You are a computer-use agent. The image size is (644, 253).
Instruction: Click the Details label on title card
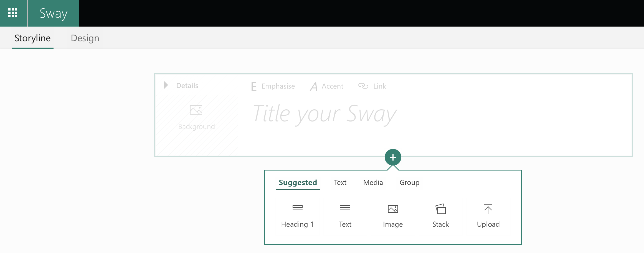click(x=187, y=86)
